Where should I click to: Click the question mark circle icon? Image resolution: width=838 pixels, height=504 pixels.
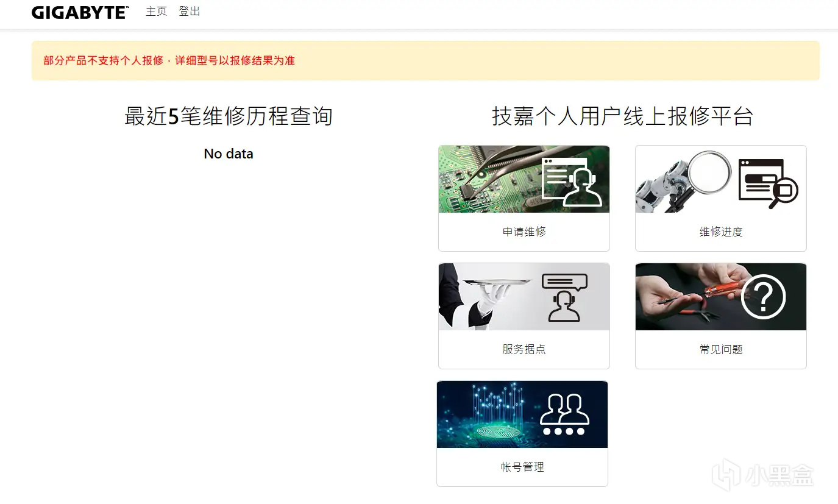point(763,297)
